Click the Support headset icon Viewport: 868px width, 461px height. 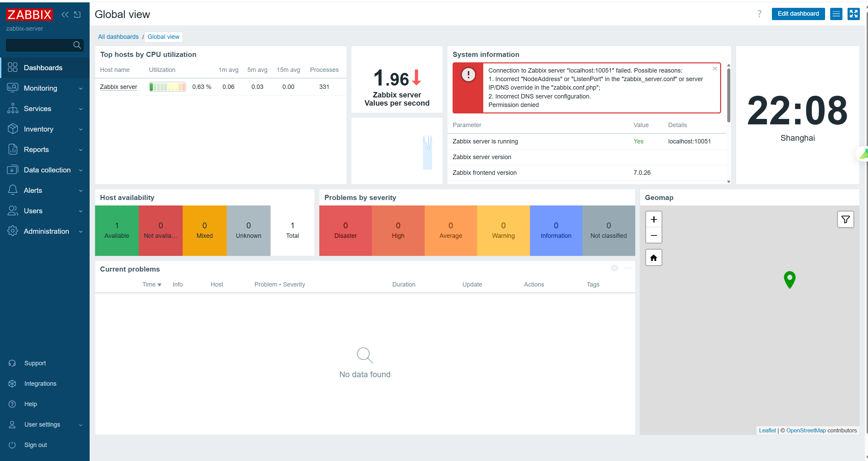click(x=12, y=363)
